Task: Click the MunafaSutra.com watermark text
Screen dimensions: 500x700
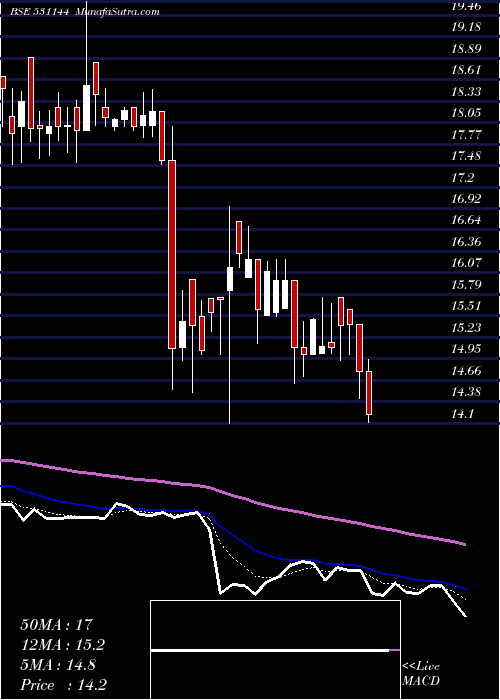Action: [118, 12]
